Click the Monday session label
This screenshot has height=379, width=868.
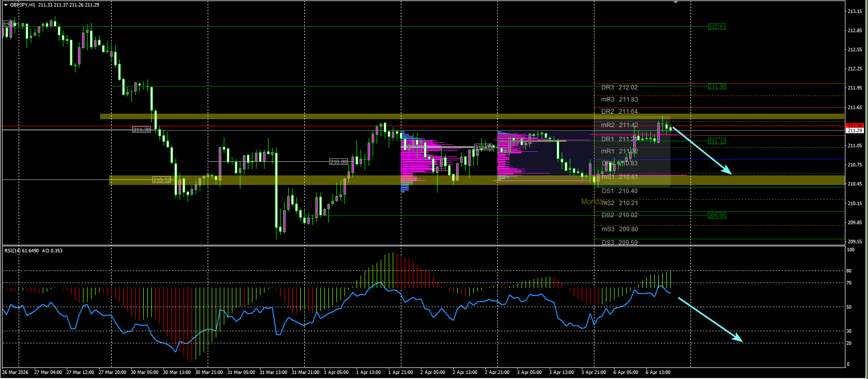pos(593,202)
